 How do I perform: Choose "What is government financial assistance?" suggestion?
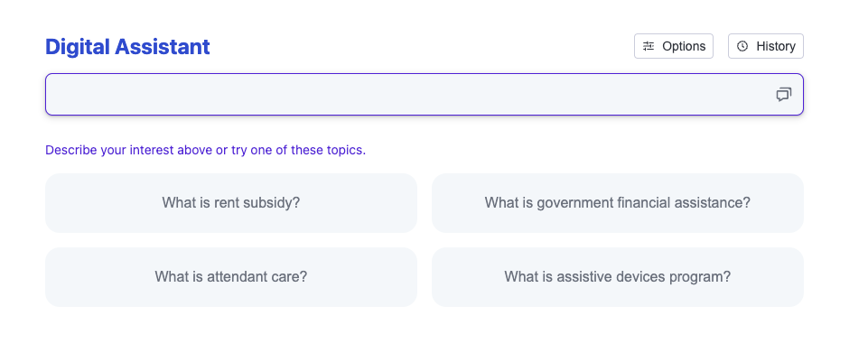(x=618, y=203)
